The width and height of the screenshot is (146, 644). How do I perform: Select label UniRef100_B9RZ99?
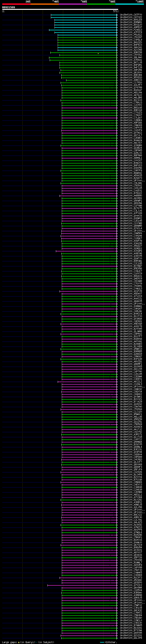131,53
